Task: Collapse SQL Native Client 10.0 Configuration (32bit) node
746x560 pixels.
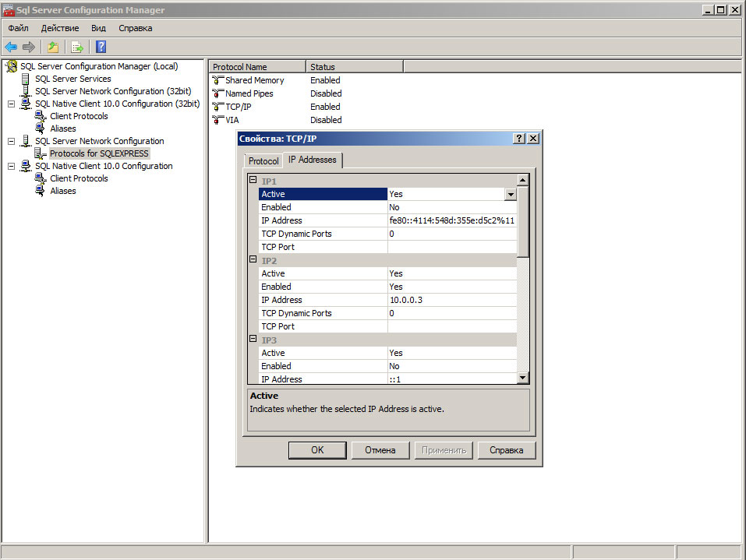Action: (11, 104)
